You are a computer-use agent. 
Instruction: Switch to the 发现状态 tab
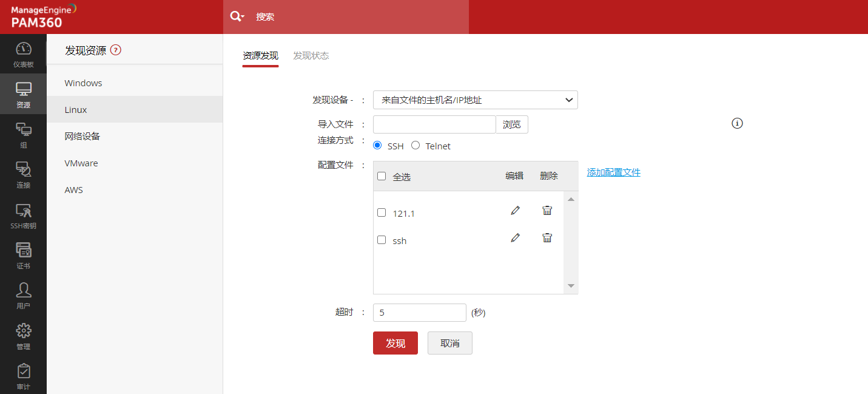(x=311, y=56)
